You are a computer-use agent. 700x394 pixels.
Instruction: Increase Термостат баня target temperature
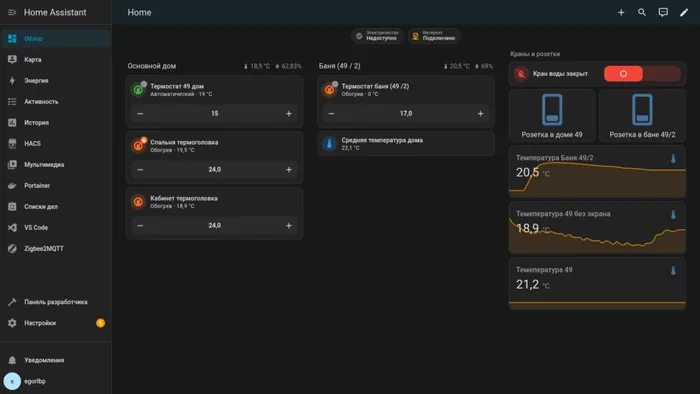[x=480, y=114]
